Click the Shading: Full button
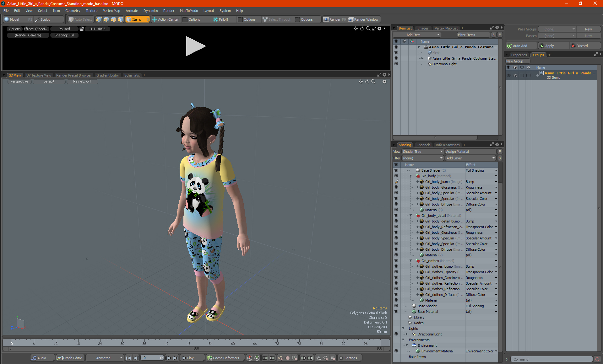The image size is (603, 364). [64, 35]
